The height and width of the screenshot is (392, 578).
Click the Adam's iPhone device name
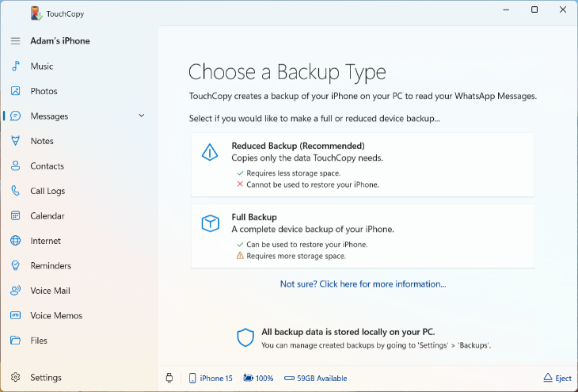pyautogui.click(x=60, y=41)
